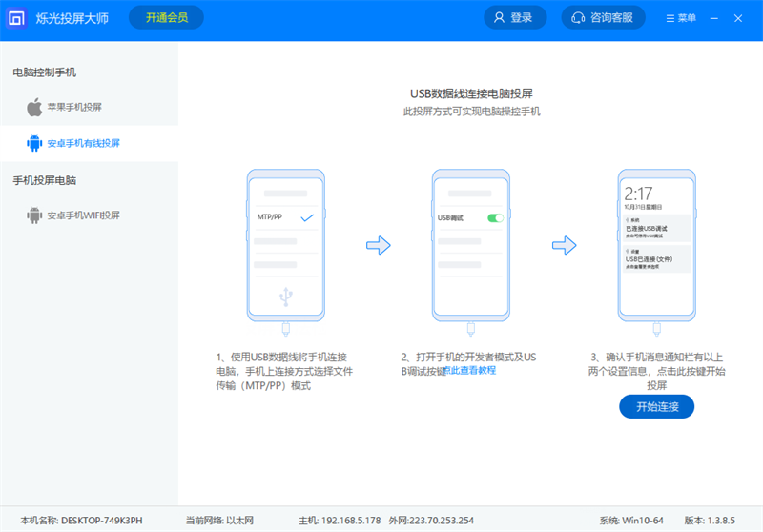This screenshot has width=763, height=532.
Task: Click 本机名称: DESKTOP-749K3PH in status bar
Action: (x=81, y=521)
